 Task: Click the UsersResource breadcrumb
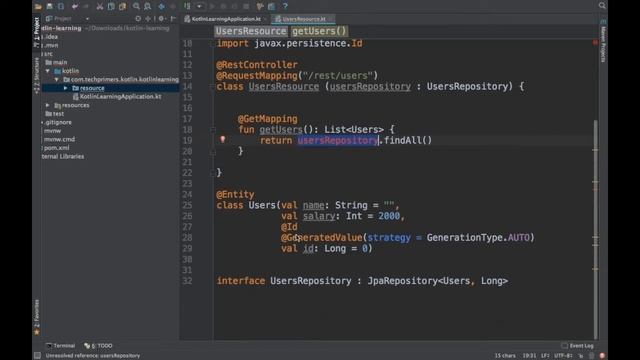coord(251,31)
